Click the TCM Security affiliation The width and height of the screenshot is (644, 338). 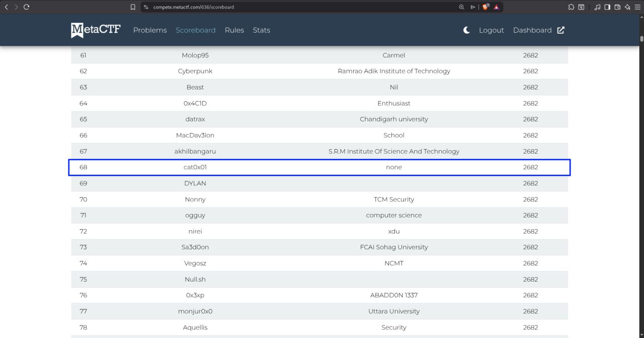[x=394, y=199]
